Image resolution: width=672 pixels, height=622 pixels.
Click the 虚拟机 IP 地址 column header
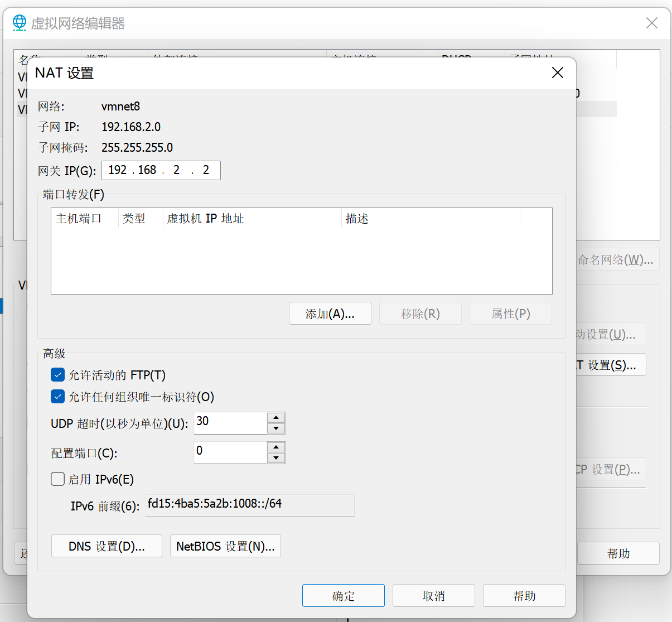(x=252, y=218)
